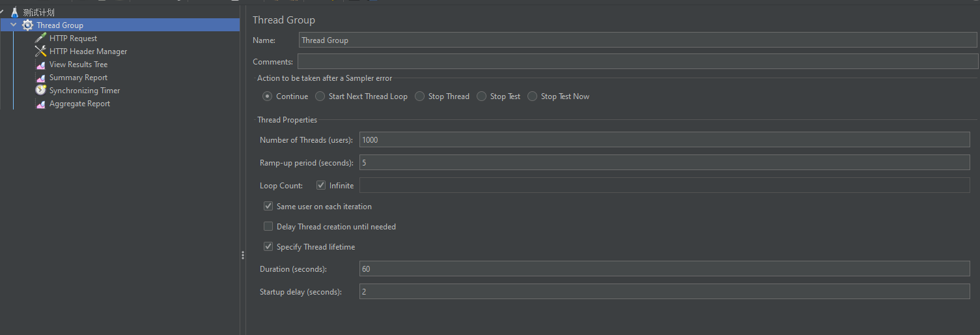Disable the Infinite loop count checkbox

pyautogui.click(x=320, y=185)
